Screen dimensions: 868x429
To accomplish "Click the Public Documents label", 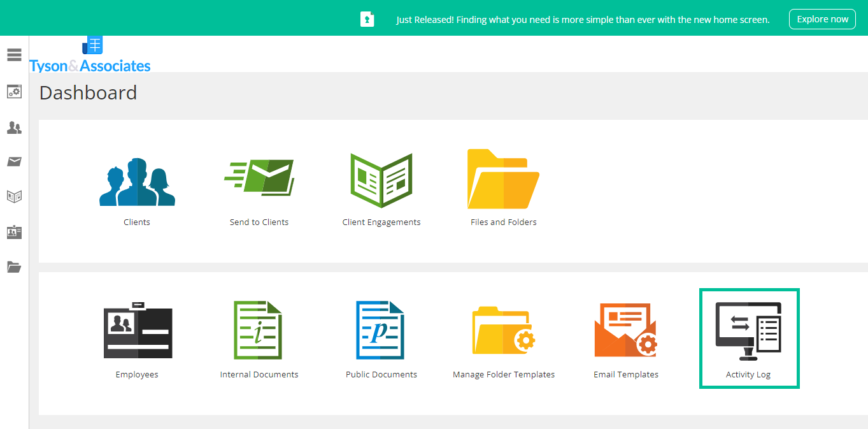I will [381, 375].
